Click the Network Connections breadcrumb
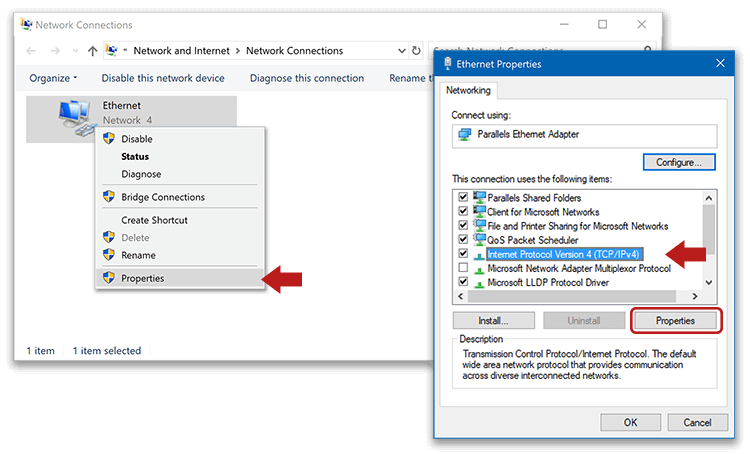The image size is (750, 454). (x=295, y=51)
